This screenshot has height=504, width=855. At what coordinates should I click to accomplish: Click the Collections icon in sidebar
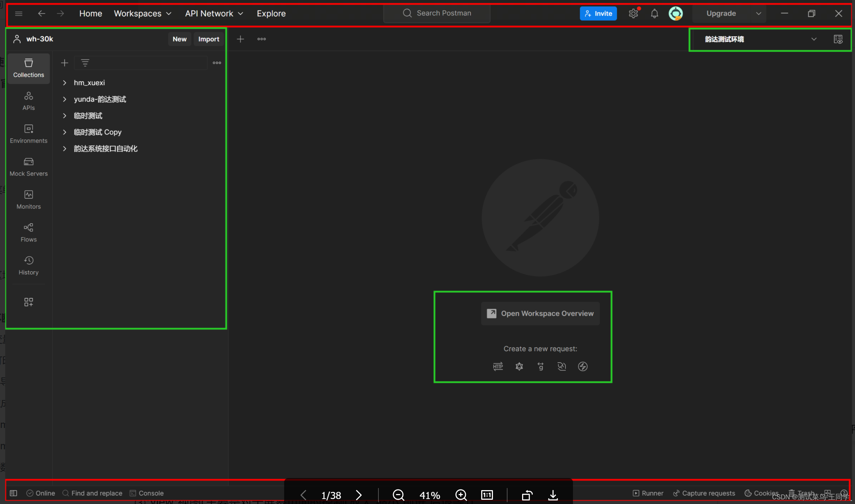(29, 67)
